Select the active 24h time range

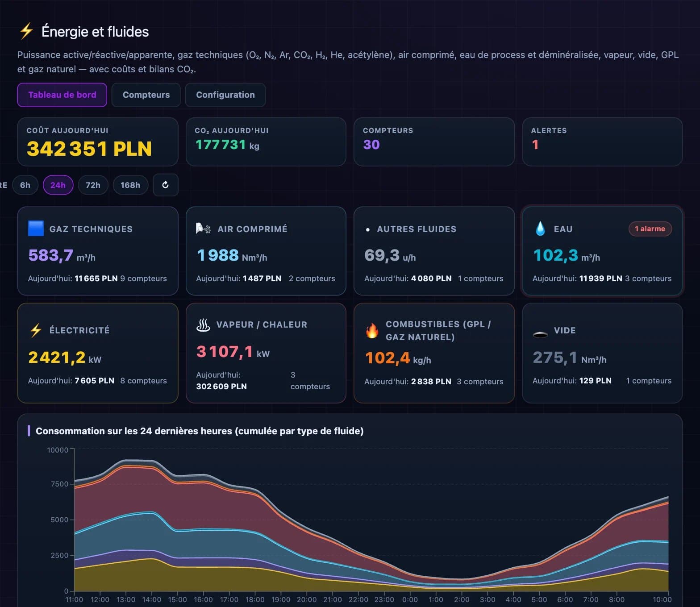[x=58, y=185]
